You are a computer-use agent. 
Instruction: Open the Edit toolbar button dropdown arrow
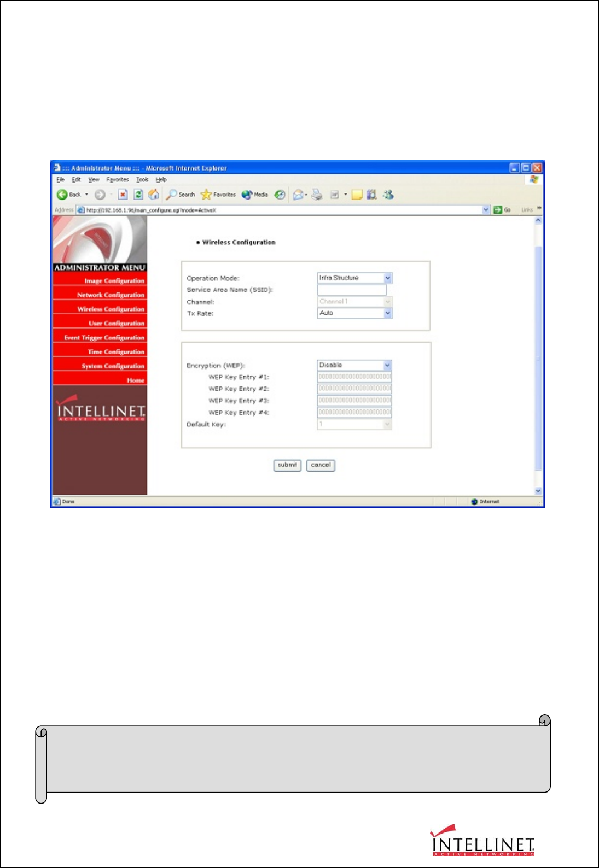pos(345,195)
